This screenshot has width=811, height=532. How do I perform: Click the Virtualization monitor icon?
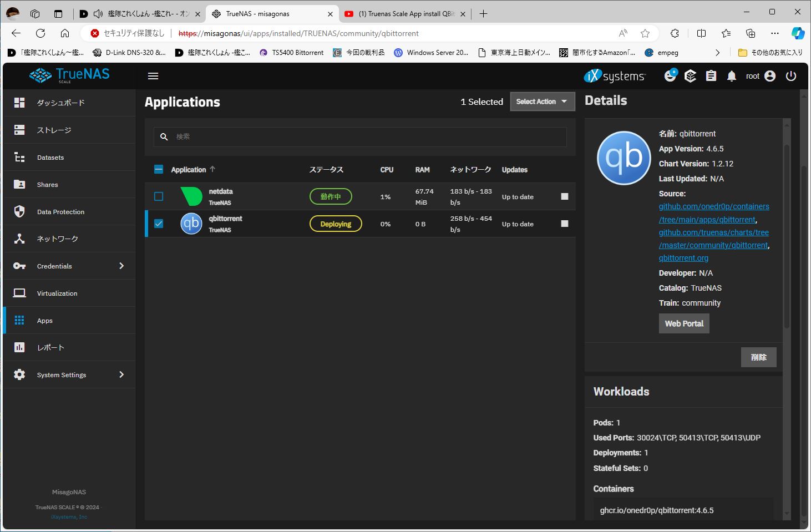point(19,293)
